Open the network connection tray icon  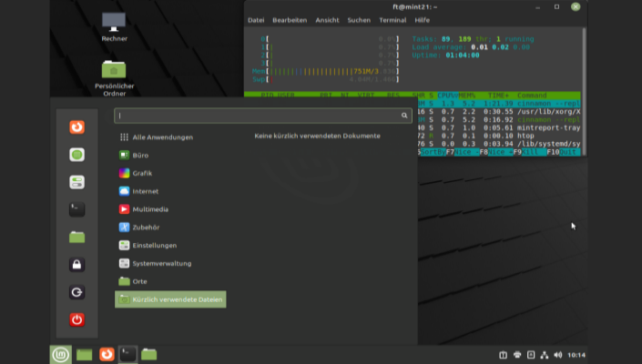[x=545, y=355]
